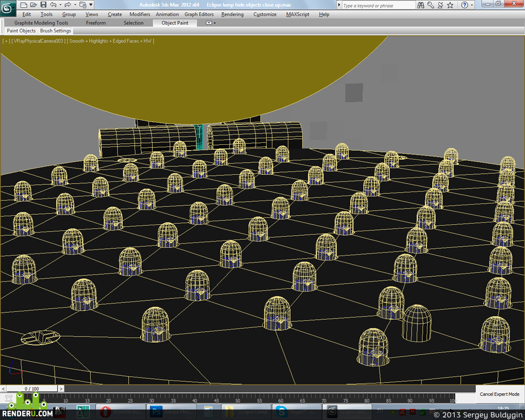
Task: Open Subscription Center key icon
Action: (430, 5)
